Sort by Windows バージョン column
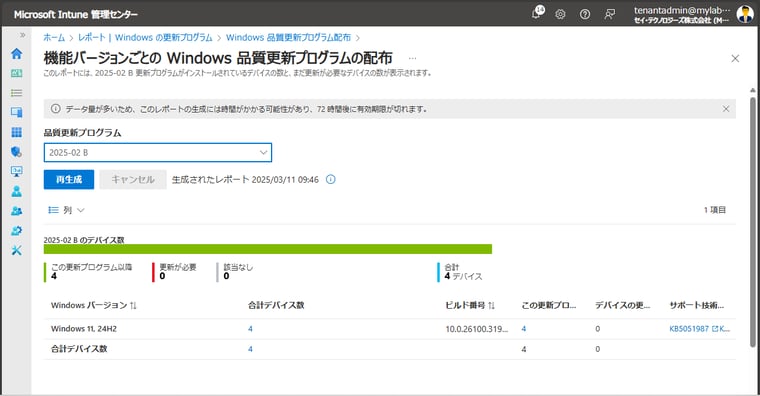Image resolution: width=760 pixels, height=396 pixels. pyautogui.click(x=94, y=305)
